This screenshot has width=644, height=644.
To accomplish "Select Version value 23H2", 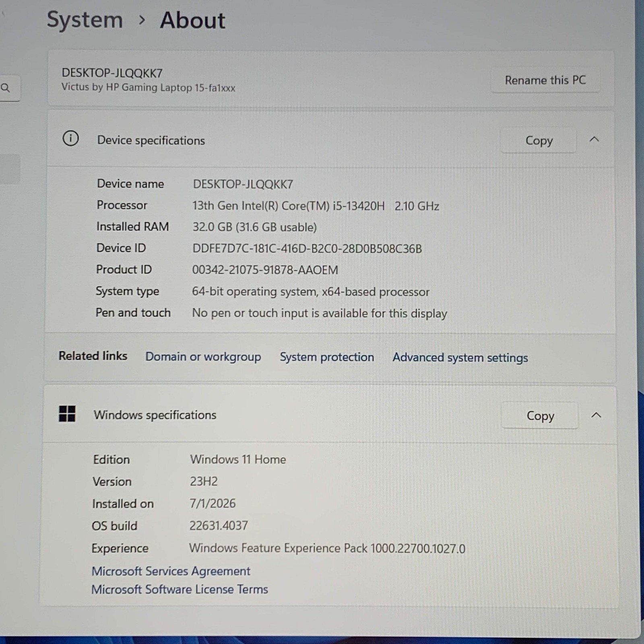I will pos(204,481).
